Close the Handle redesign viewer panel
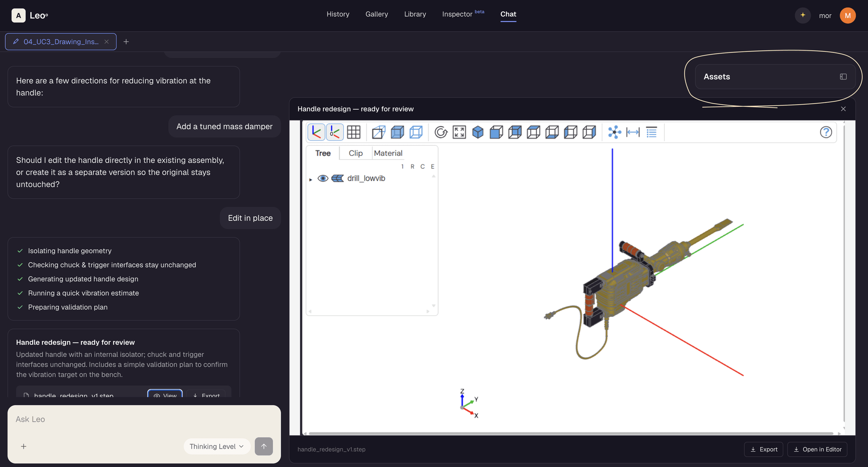Image resolution: width=868 pixels, height=467 pixels. point(843,109)
